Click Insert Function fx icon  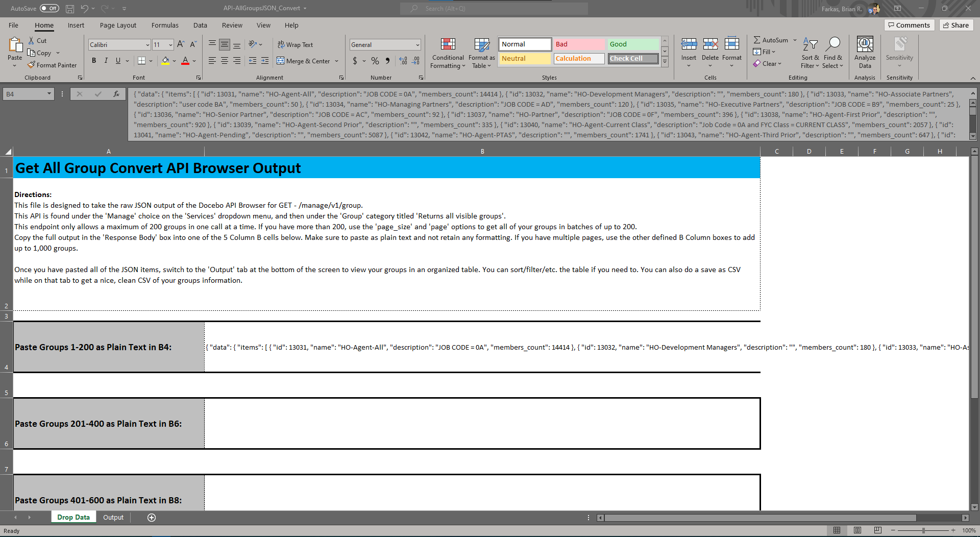click(116, 94)
